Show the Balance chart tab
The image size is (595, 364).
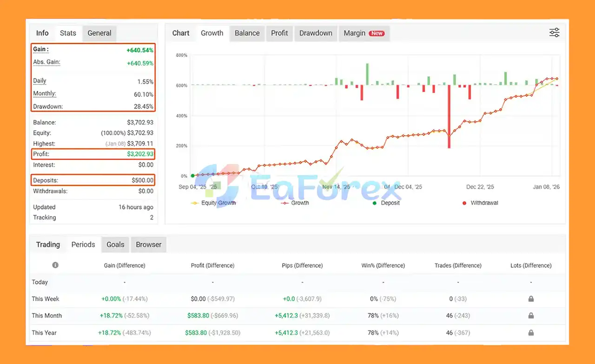pos(247,33)
